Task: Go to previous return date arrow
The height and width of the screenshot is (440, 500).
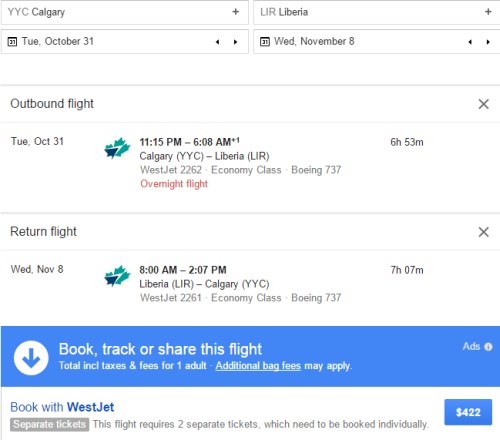Action: point(470,42)
